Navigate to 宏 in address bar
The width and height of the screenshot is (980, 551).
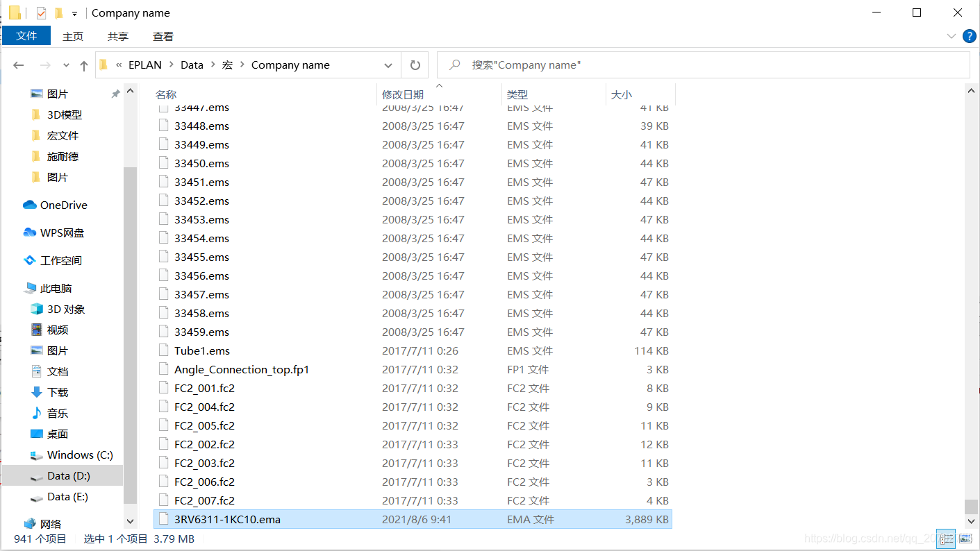227,65
